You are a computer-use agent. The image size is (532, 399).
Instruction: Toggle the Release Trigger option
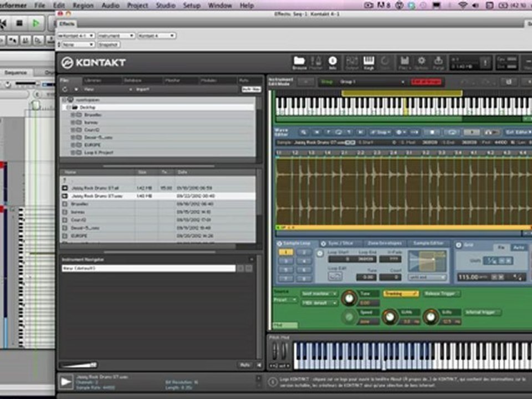tap(442, 294)
